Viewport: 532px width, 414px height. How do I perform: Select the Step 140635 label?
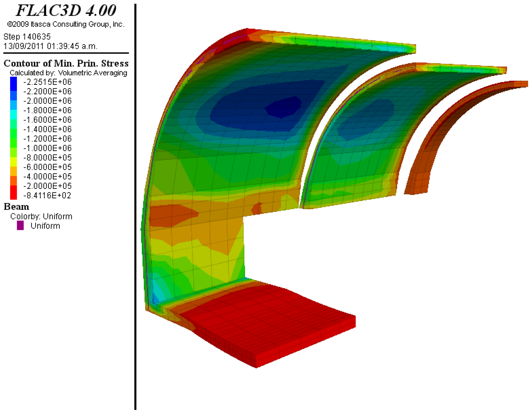click(27, 36)
